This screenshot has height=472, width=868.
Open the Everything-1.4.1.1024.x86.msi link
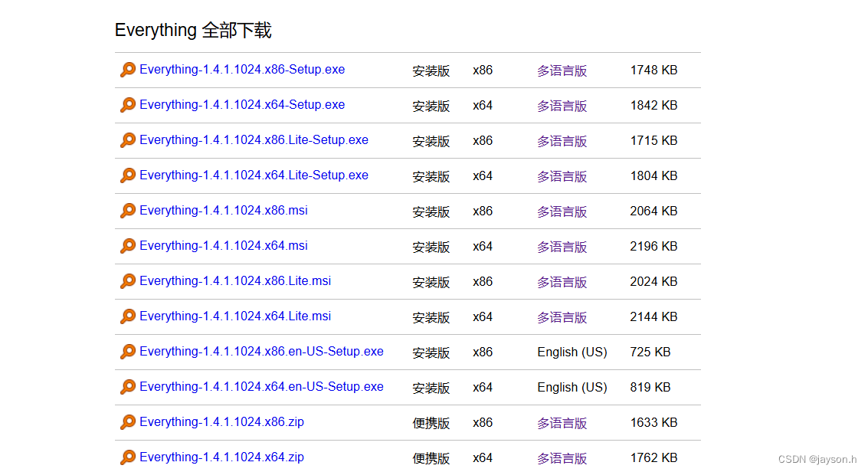pos(223,210)
